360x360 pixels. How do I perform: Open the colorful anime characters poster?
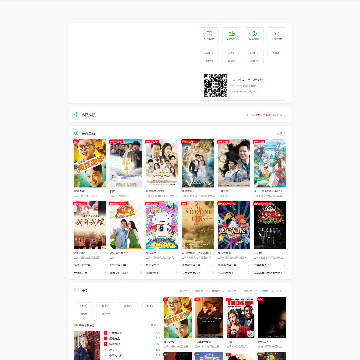pyautogui.click(x=270, y=163)
